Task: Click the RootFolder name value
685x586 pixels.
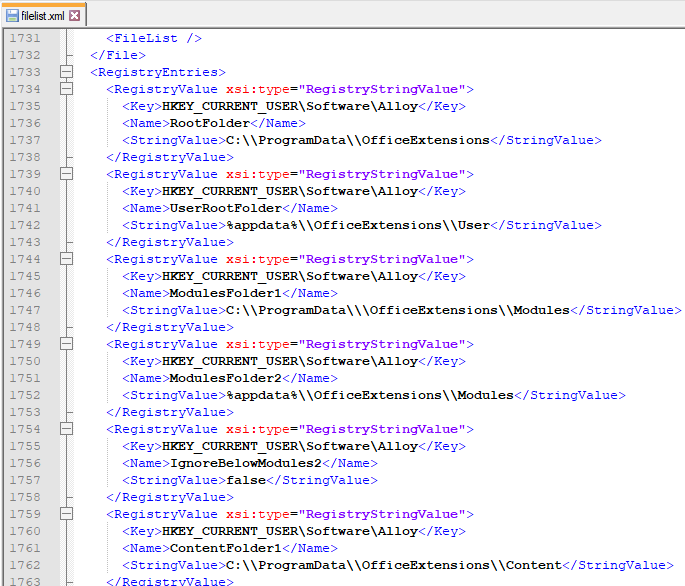Action: click(x=210, y=123)
